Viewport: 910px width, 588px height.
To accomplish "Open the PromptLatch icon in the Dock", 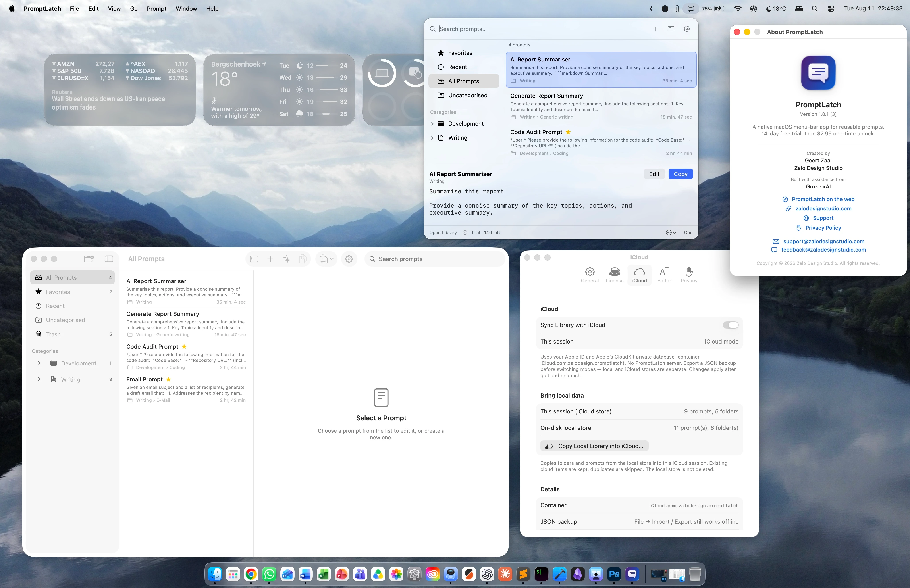I will point(632,574).
